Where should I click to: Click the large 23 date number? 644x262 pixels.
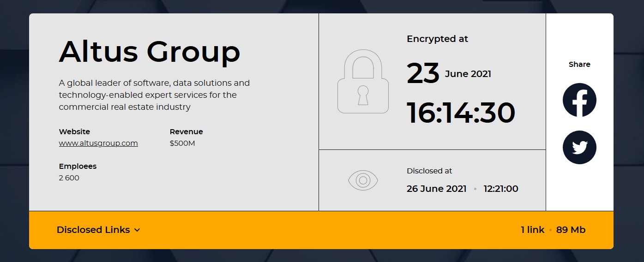(423, 73)
